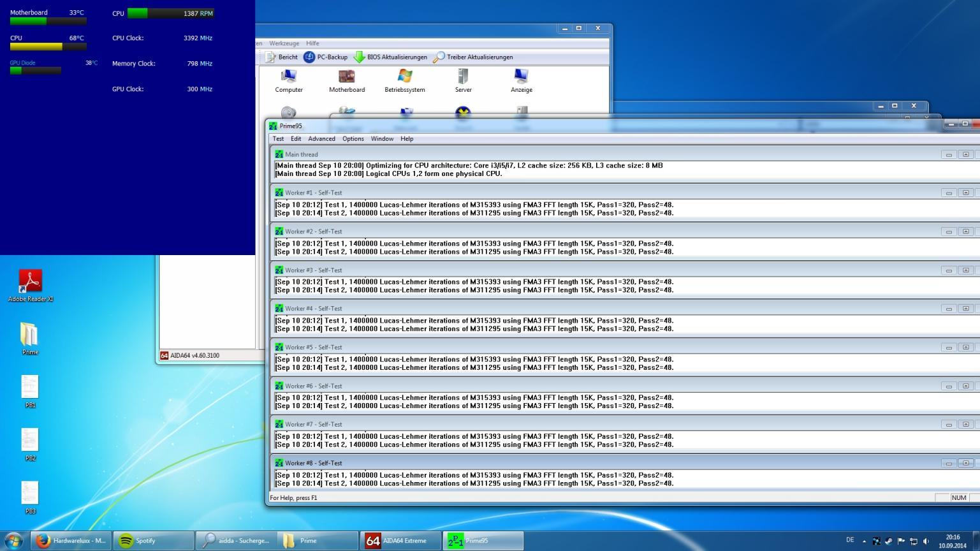This screenshot has width=980, height=551.
Task: Click the Bericht report toolbar button
Action: pyautogui.click(x=281, y=57)
